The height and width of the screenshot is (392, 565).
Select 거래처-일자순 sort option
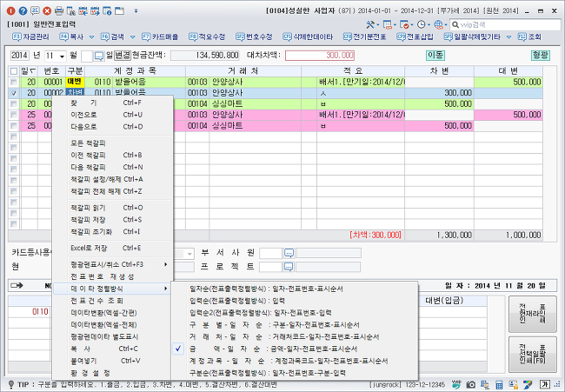point(295,337)
